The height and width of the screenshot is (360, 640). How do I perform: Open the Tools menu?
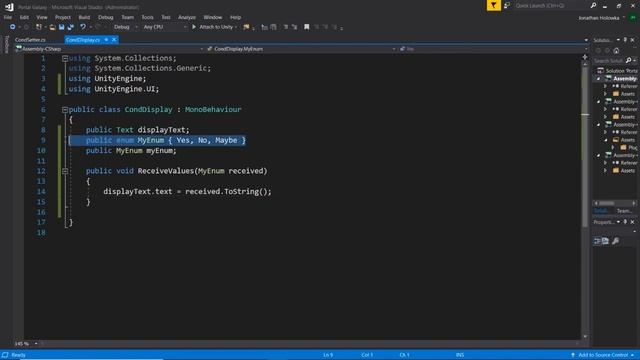click(147, 17)
